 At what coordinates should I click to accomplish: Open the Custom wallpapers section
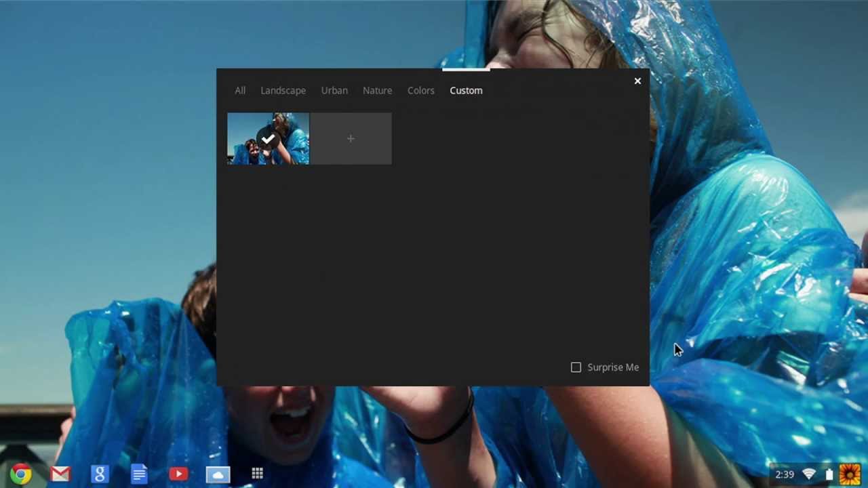(x=466, y=90)
